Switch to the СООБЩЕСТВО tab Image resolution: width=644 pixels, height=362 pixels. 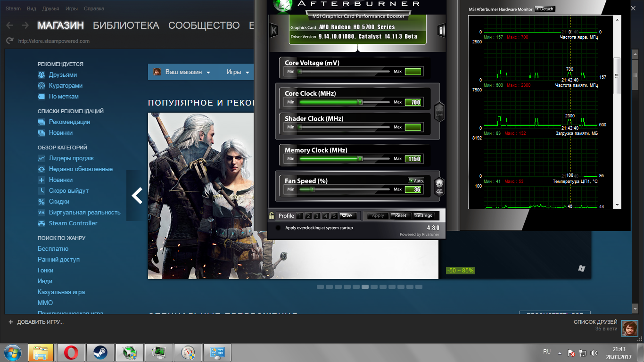coord(204,25)
